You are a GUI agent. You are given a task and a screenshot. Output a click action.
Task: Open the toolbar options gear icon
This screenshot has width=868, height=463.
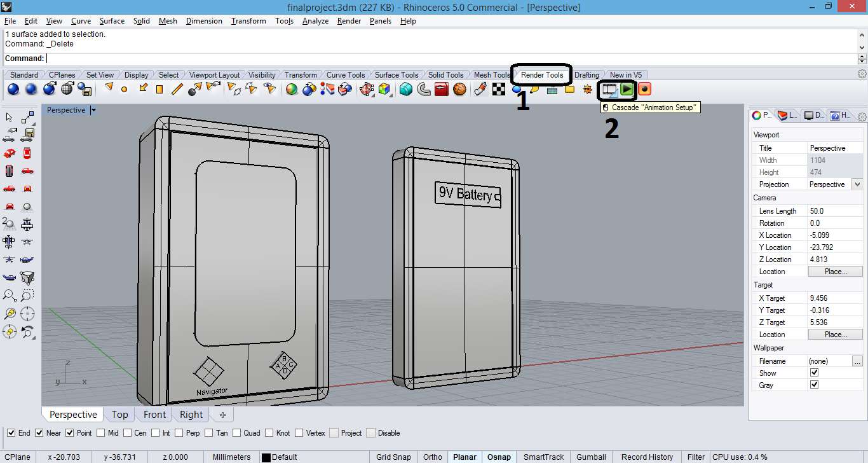(862, 74)
